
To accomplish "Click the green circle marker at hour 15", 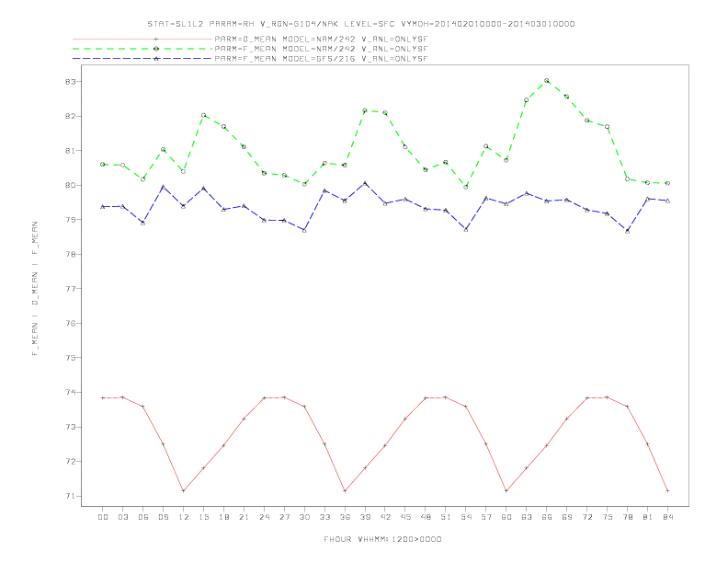I will coord(203,115).
